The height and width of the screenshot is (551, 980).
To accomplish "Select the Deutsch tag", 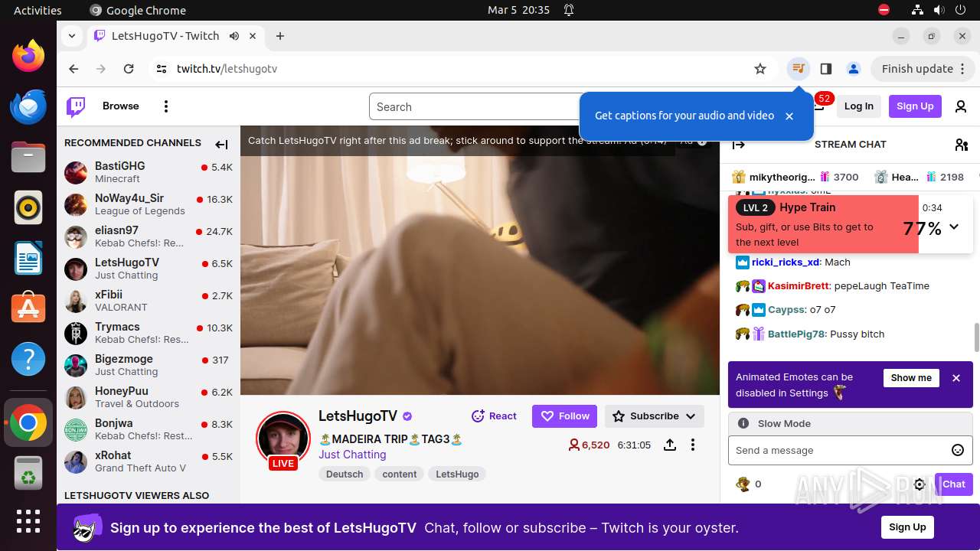I will click(345, 474).
